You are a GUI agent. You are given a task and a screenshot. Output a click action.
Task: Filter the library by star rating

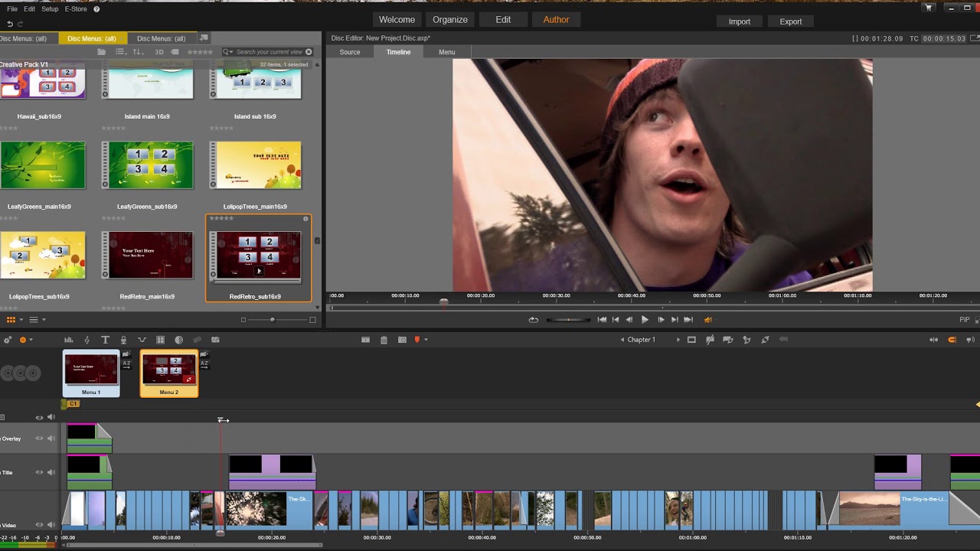coord(200,52)
